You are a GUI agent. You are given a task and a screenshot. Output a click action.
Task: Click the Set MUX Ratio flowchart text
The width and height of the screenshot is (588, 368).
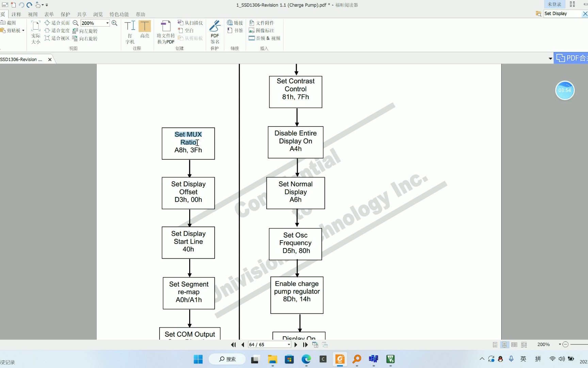tap(188, 138)
